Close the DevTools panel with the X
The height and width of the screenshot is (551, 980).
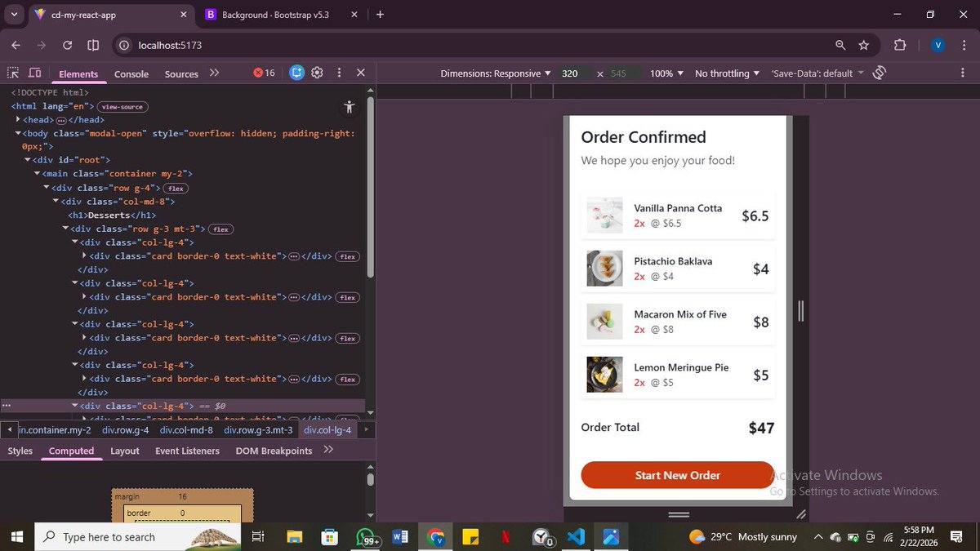pyautogui.click(x=360, y=73)
